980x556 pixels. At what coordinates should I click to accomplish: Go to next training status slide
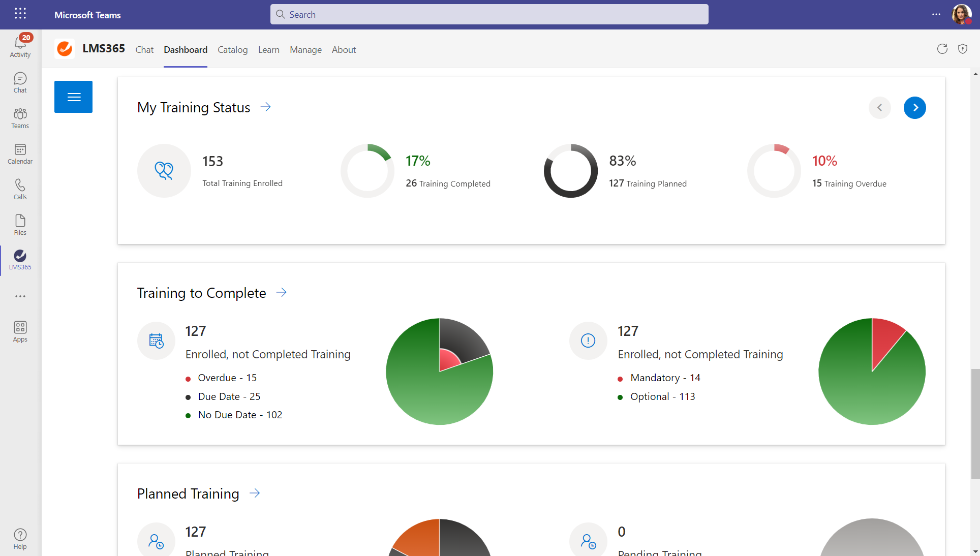(x=915, y=108)
